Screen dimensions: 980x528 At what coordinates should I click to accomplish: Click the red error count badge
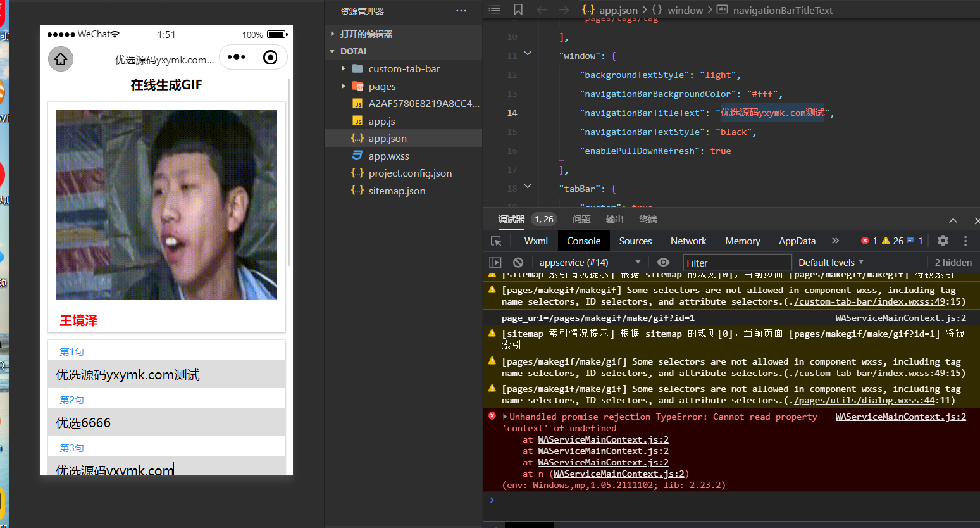[869, 241]
